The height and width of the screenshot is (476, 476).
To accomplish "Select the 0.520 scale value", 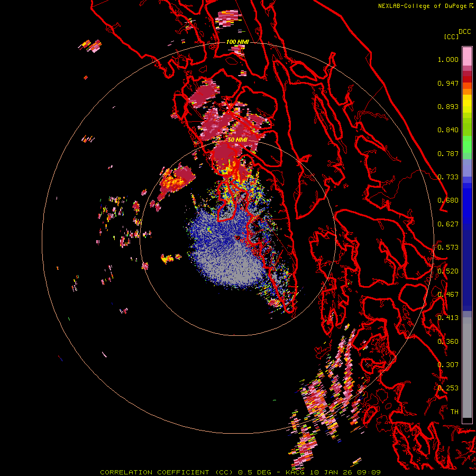I will (448, 271).
